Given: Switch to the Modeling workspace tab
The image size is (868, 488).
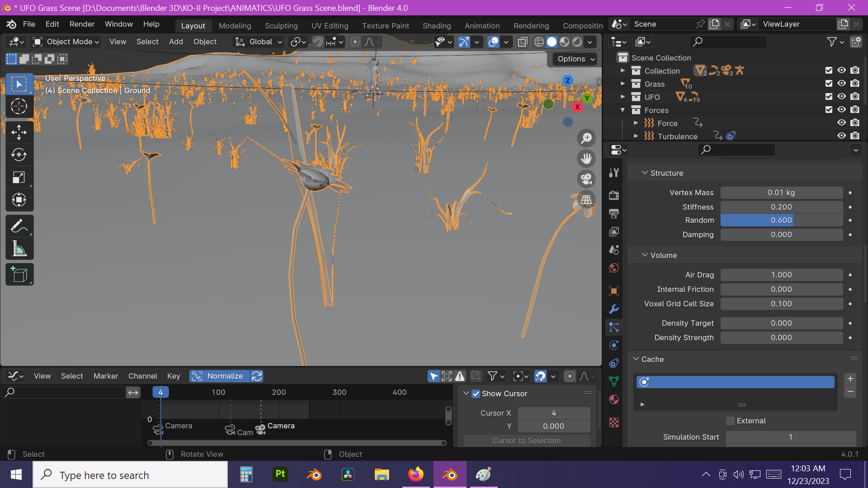Looking at the screenshot, I should [235, 26].
